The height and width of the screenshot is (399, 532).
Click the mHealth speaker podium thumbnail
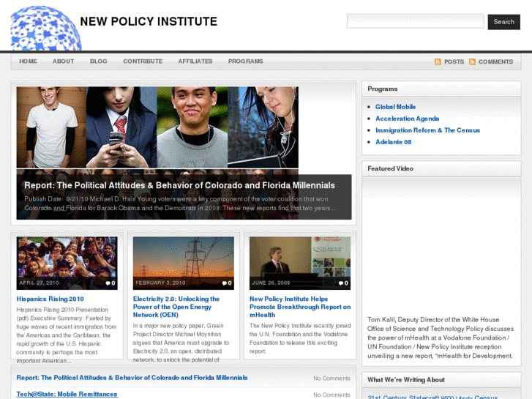[x=300, y=263]
